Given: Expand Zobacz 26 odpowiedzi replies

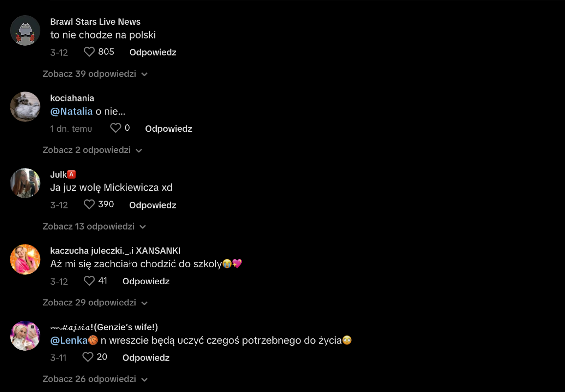Looking at the screenshot, I should click(95, 379).
